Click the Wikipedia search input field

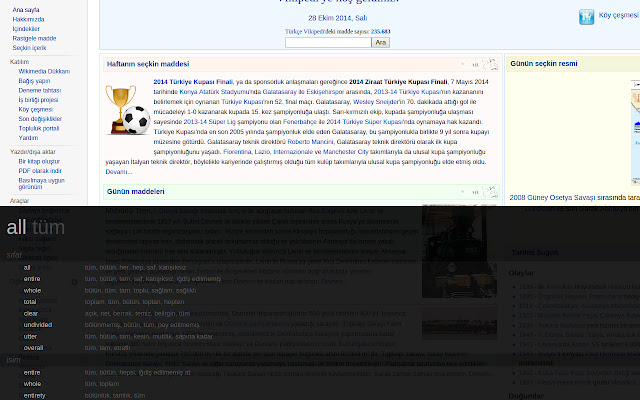coord(328,42)
